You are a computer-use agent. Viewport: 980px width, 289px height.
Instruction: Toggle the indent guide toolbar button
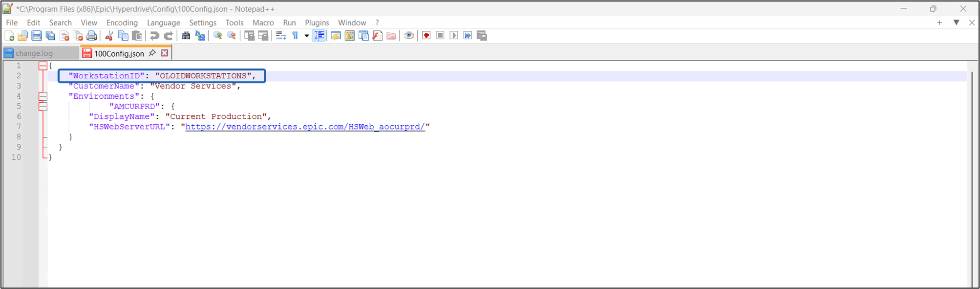(x=319, y=36)
